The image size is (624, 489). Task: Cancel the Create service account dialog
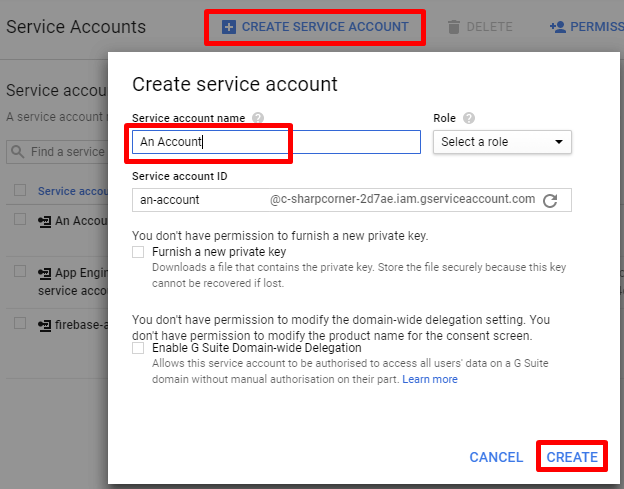tap(496, 457)
